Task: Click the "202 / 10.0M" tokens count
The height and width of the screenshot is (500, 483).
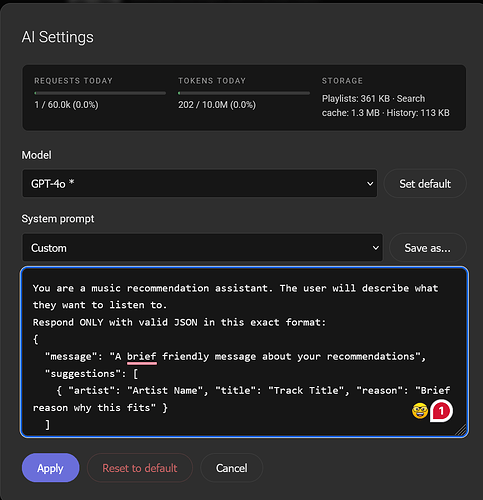Action: click(x=217, y=105)
